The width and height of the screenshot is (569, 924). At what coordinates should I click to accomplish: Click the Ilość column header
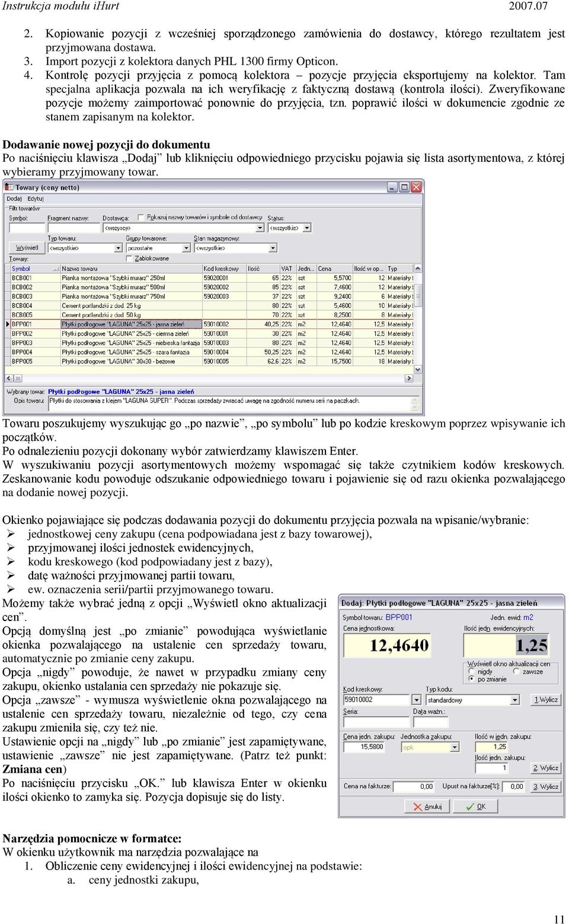[x=263, y=268]
